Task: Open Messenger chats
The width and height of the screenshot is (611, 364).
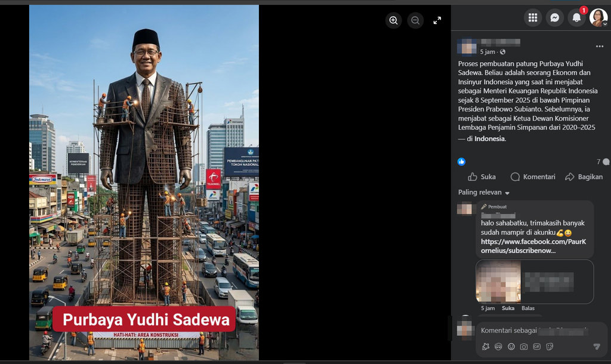Action: pyautogui.click(x=554, y=18)
